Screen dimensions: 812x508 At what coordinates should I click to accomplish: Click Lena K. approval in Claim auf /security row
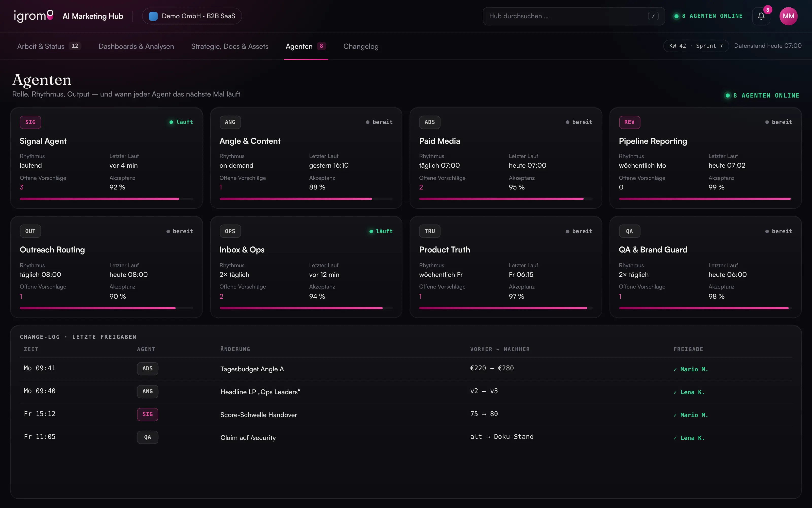(x=689, y=438)
